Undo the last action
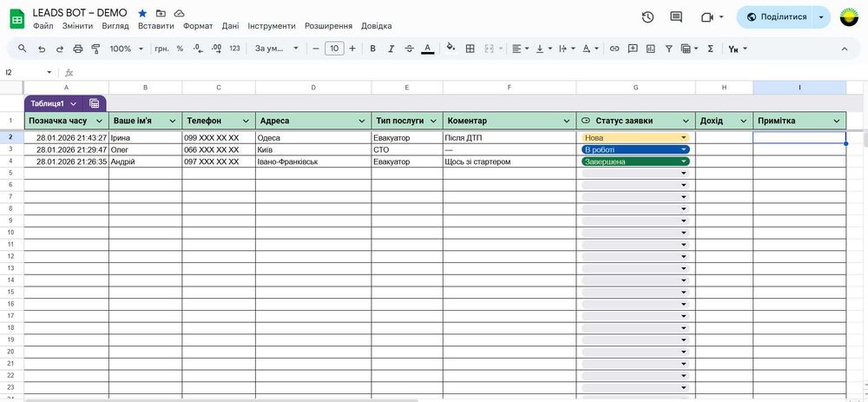868x402 pixels. 42,49
